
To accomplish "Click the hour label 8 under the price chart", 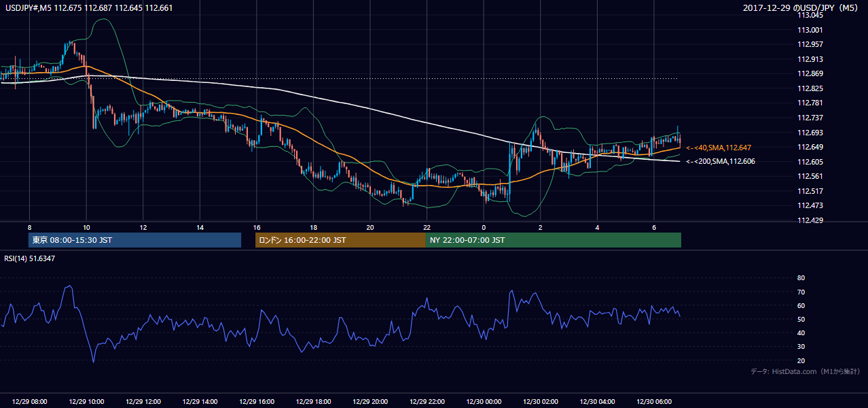I will (x=29, y=226).
